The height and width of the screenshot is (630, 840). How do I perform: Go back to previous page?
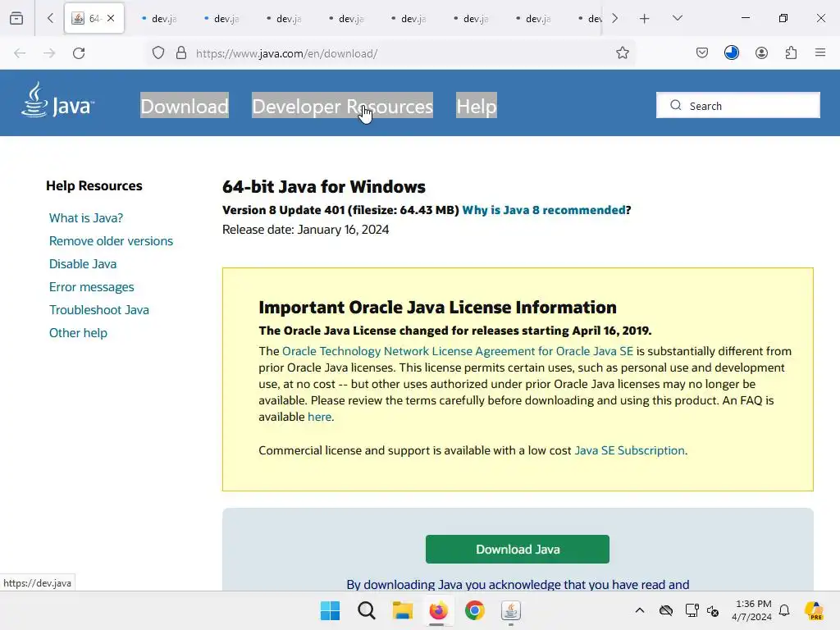coord(20,53)
